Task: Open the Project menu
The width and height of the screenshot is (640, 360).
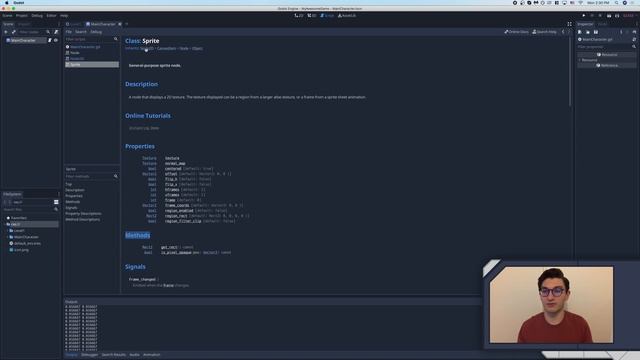Action: (22, 16)
